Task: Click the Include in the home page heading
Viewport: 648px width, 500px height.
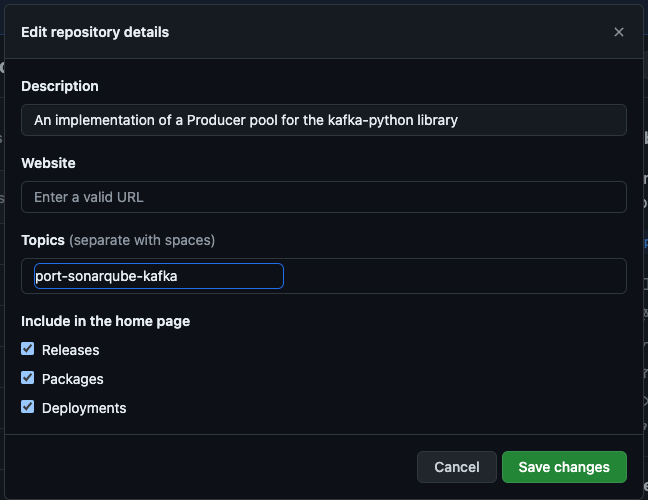Action: coord(106,321)
